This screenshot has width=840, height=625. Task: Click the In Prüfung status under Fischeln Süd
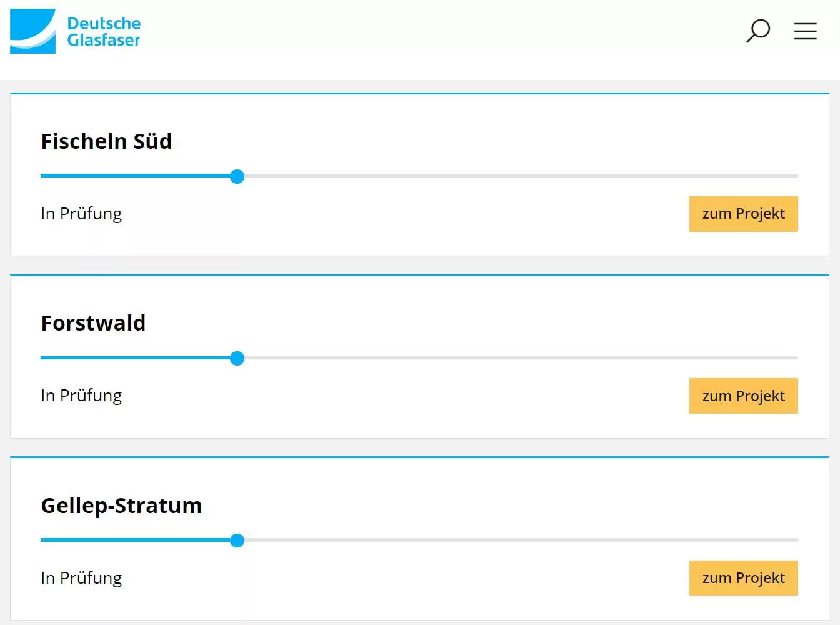click(x=81, y=214)
